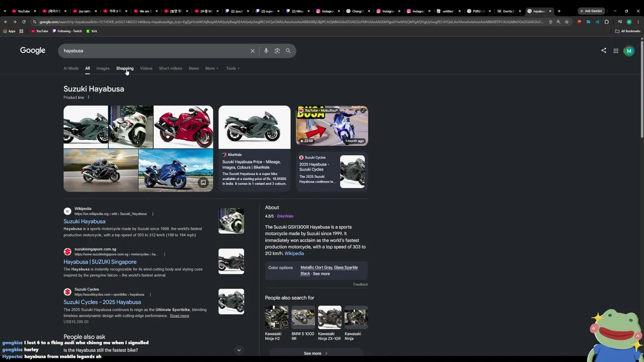
Task: Open more options beside Product line
Action: [88, 98]
